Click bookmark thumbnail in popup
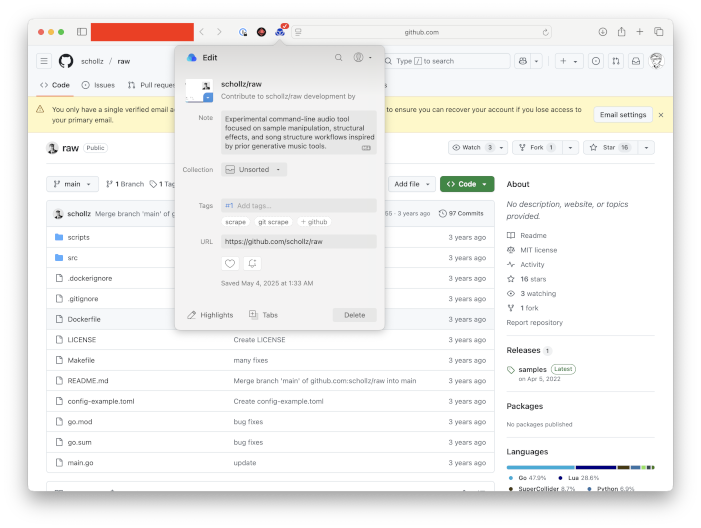This screenshot has width=701, height=528. coord(199,90)
